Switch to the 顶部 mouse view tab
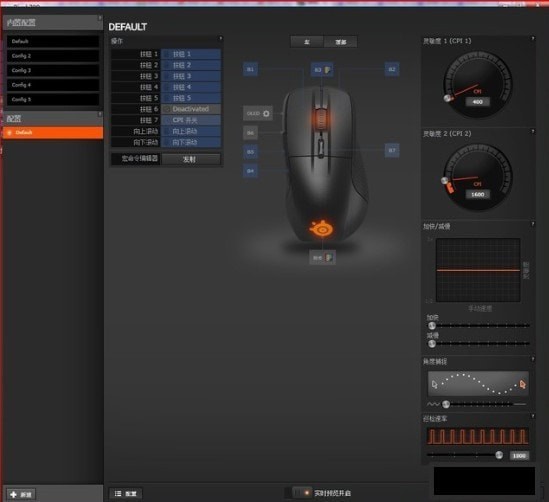Viewport: 549px width, 502px height. tap(340, 42)
